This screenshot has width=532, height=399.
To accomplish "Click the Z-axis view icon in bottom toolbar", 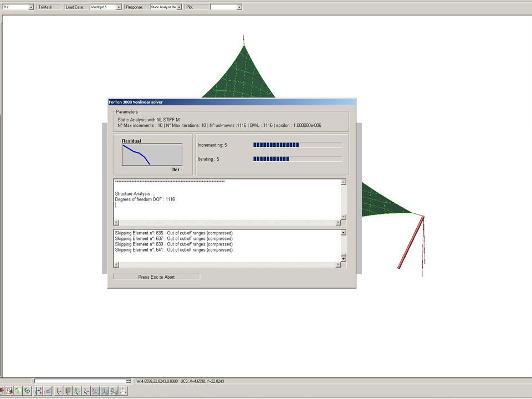I will coord(114,391).
